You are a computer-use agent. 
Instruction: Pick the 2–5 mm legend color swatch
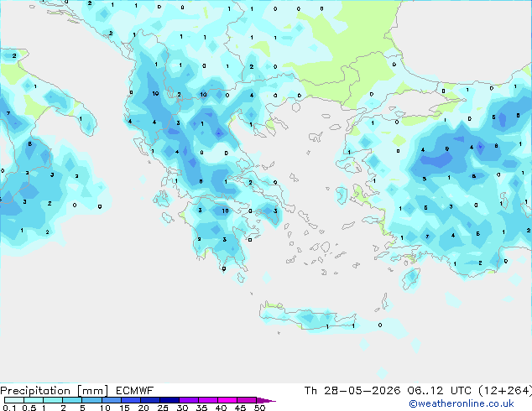(72, 400)
